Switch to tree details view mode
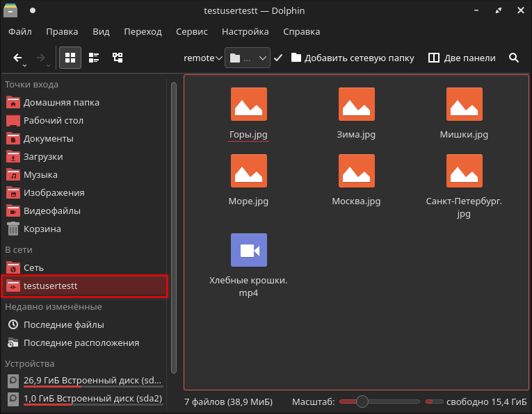Viewport: 532px width, 414px height. (x=118, y=58)
